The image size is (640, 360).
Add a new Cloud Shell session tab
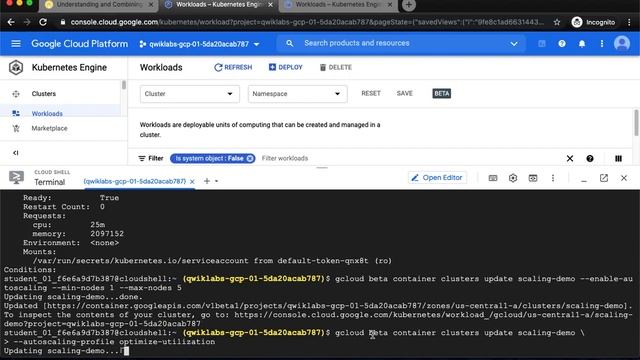(x=207, y=181)
